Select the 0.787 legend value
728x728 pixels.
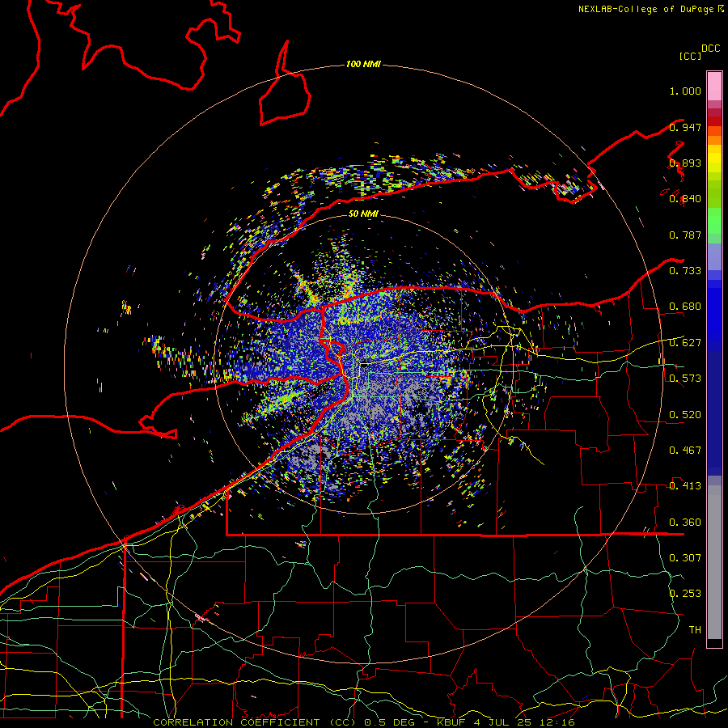685,235
